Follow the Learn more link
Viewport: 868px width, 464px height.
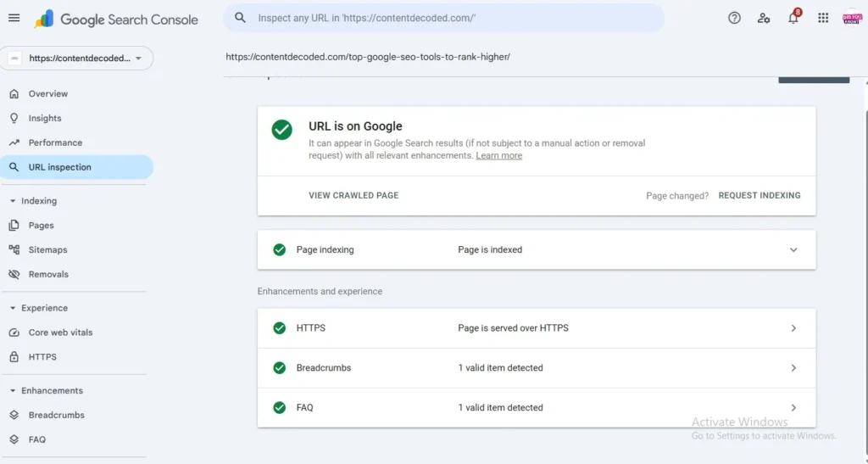coord(498,155)
